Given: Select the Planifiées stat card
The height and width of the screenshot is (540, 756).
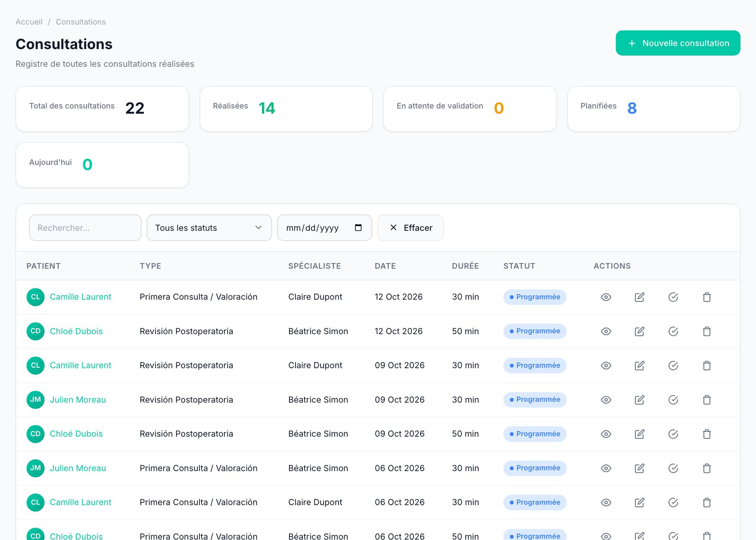Looking at the screenshot, I should [x=653, y=109].
